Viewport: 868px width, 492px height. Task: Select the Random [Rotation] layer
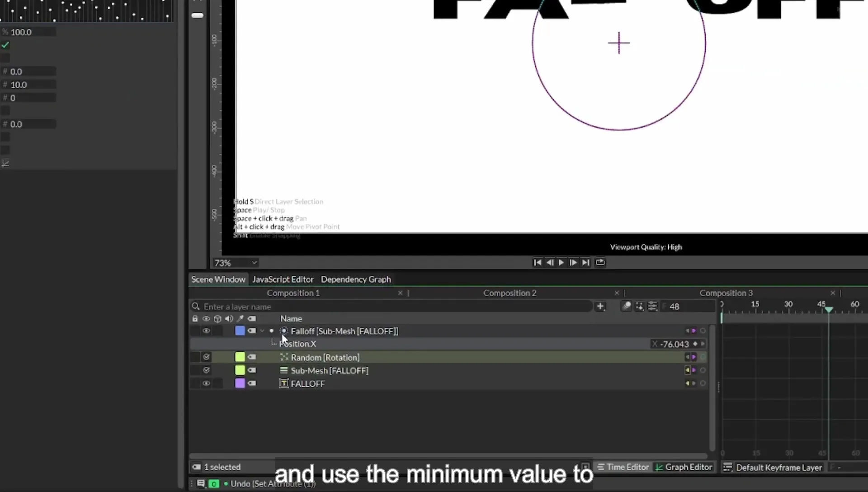pos(325,357)
